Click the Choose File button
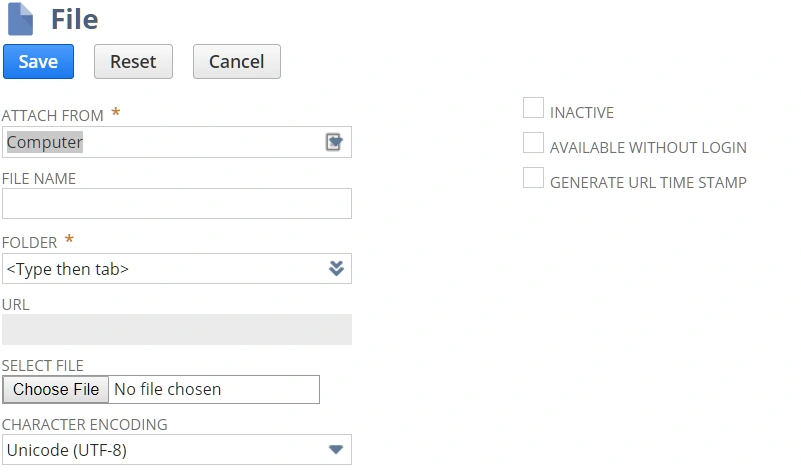The image size is (801, 472). [56, 389]
